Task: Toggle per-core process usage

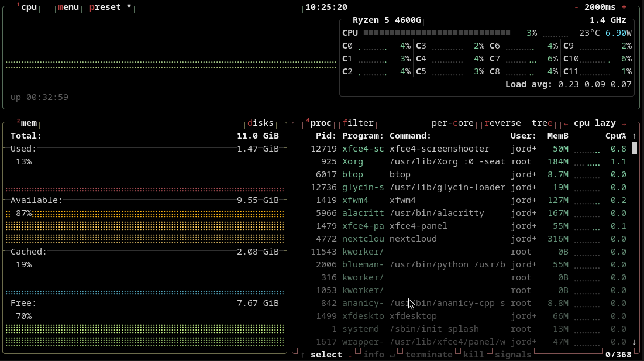Action: pyautogui.click(x=452, y=123)
